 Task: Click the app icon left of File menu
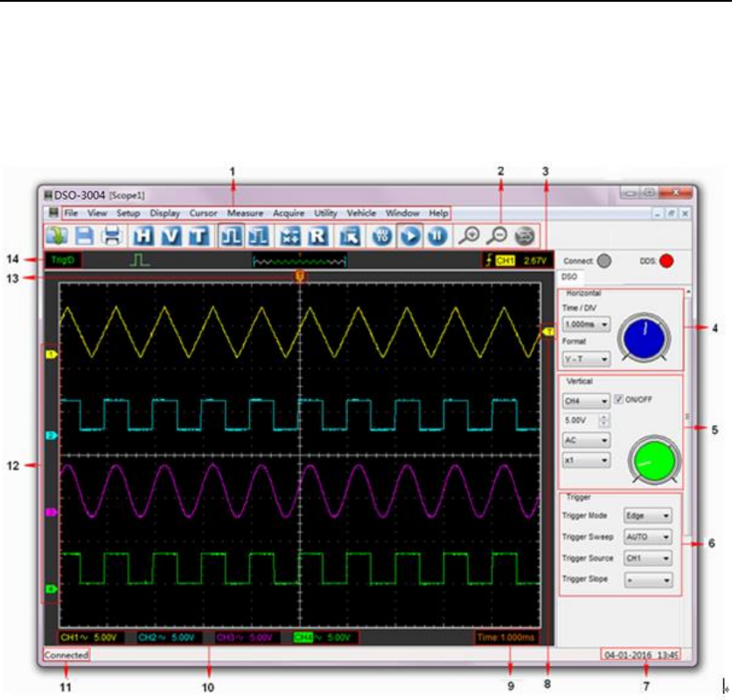coord(53,213)
